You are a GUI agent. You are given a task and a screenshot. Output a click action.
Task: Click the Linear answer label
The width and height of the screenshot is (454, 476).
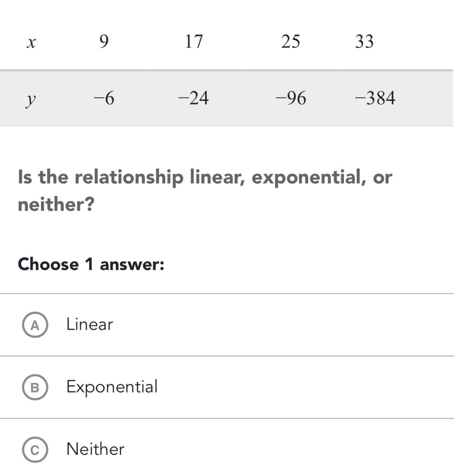click(89, 324)
